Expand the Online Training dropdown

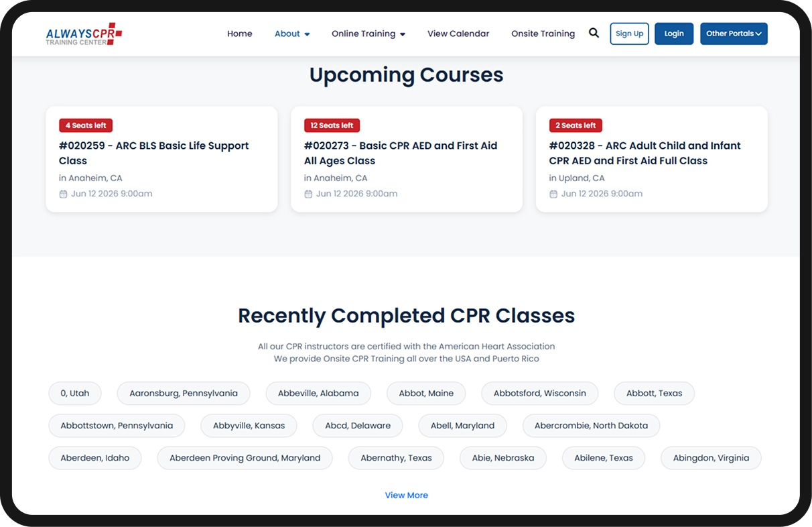pyautogui.click(x=368, y=34)
